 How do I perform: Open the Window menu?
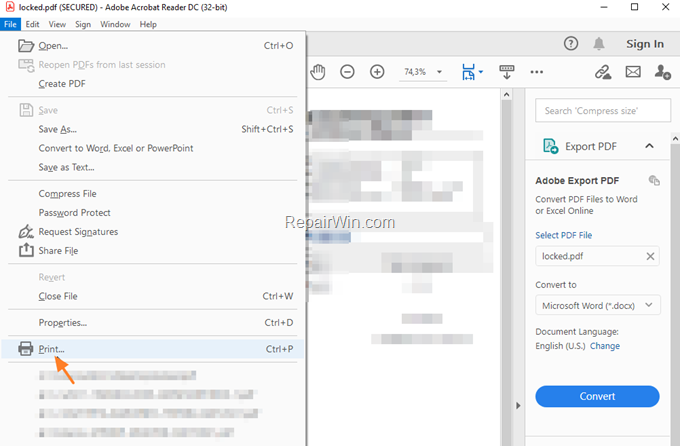(115, 24)
